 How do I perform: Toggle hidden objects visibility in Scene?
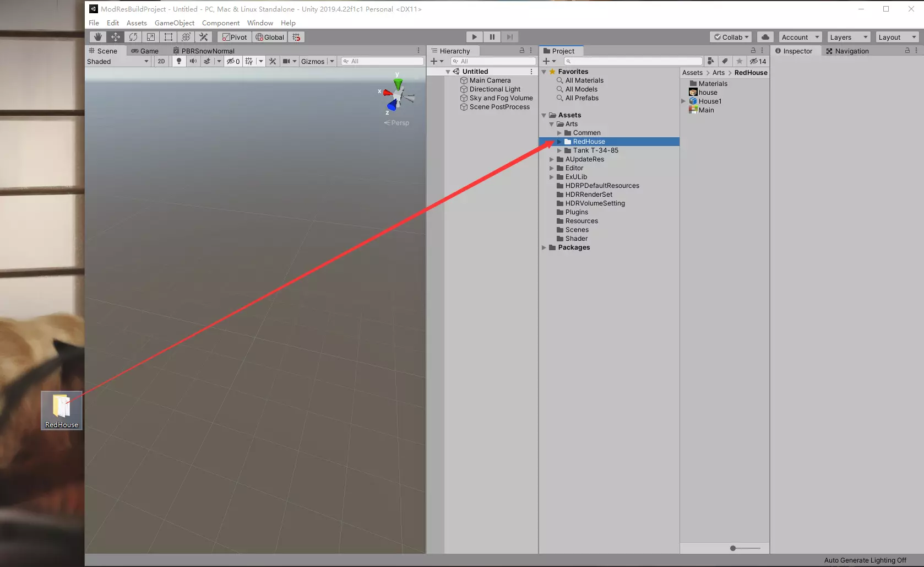[x=233, y=61]
